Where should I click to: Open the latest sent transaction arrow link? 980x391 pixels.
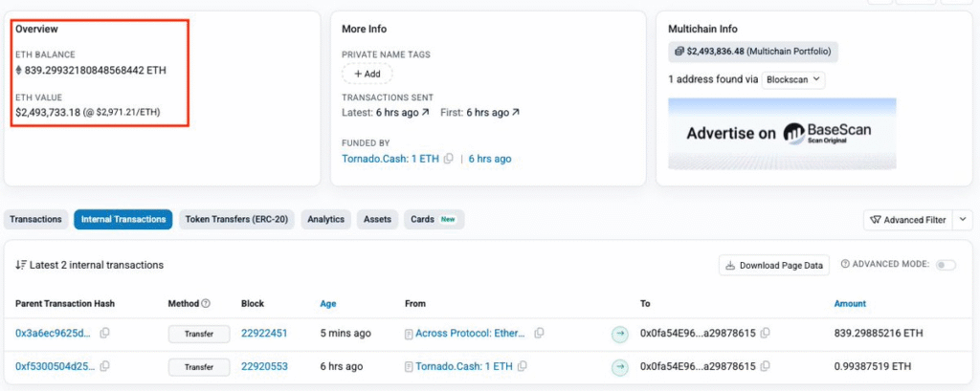[x=425, y=113]
